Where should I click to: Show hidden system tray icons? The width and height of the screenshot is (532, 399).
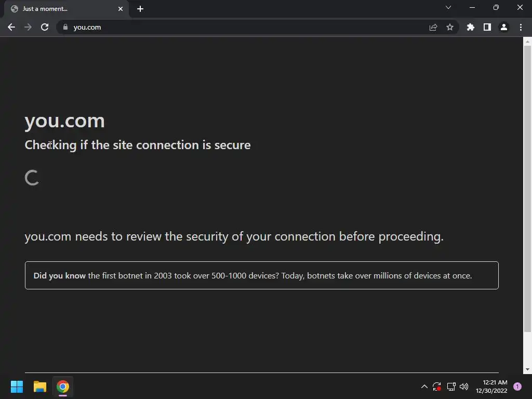coord(424,387)
